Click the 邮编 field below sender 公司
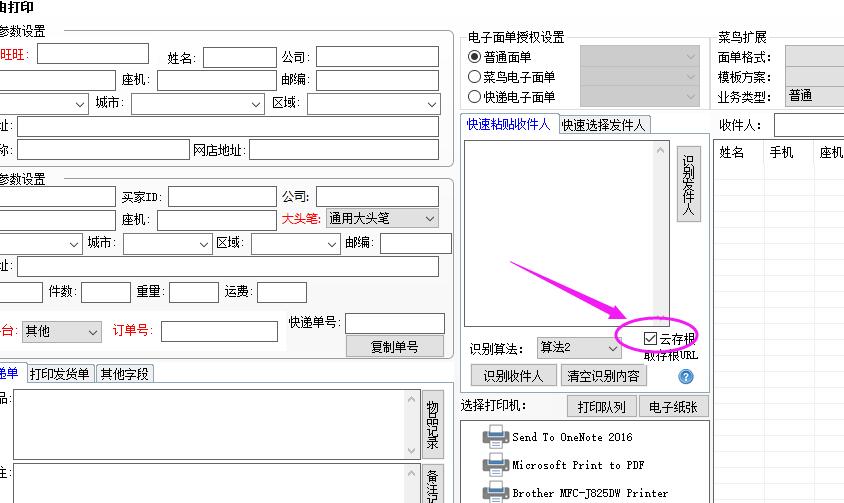844x503 pixels. click(377, 80)
